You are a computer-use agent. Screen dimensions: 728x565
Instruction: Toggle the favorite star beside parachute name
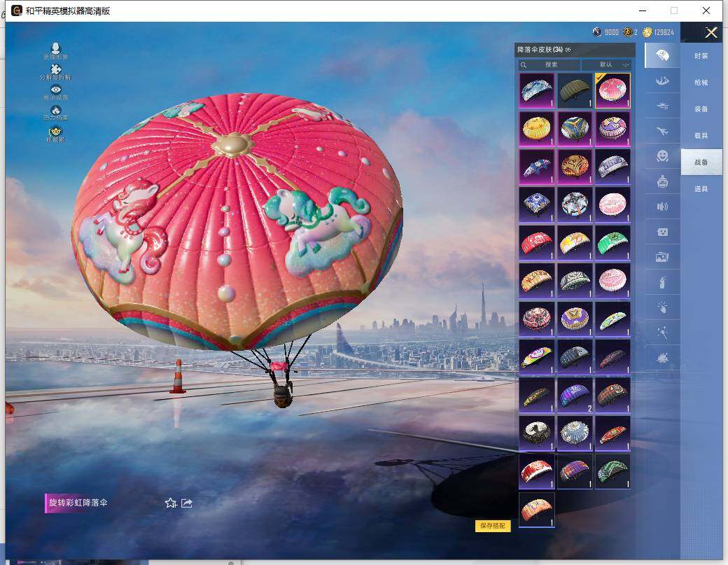point(170,503)
